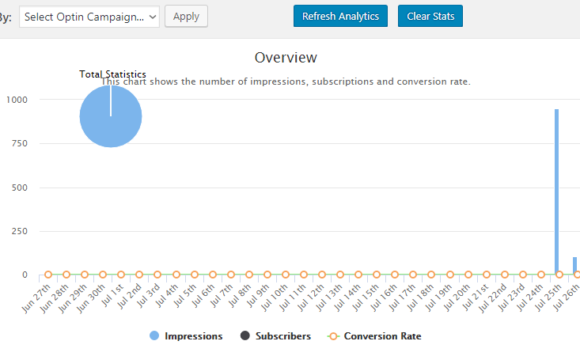Viewport: 580px width, 360px height.
Task: Click the 'Jul 8th' axis label
Action: pyautogui.click(x=240, y=296)
